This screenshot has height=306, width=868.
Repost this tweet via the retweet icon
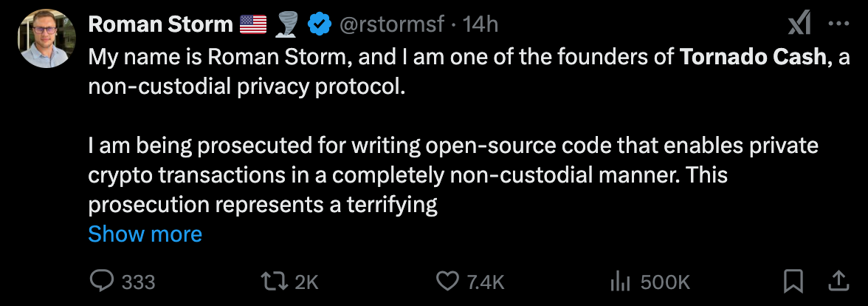[x=276, y=281]
